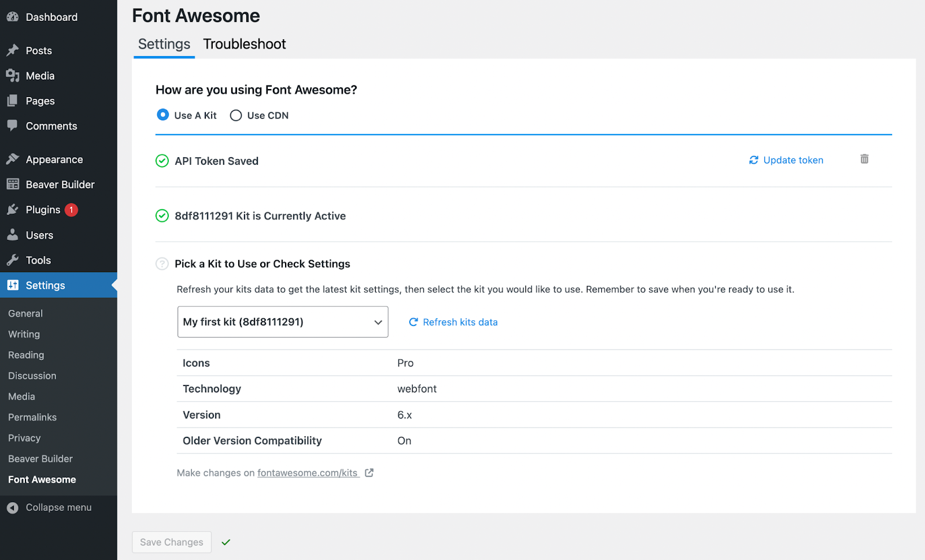Open the fontawesome.com/kits link
Screen dimensions: 925x560
(308, 473)
